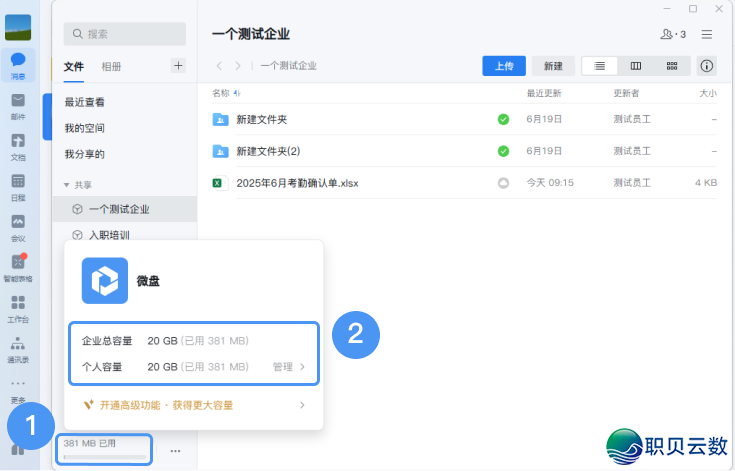Click the three dots next to storage usage

175,451
